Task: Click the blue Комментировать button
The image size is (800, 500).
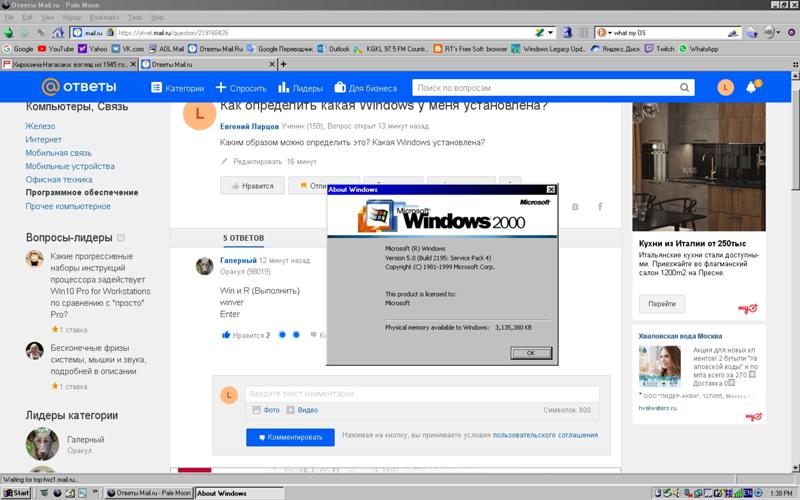Action: click(290, 437)
